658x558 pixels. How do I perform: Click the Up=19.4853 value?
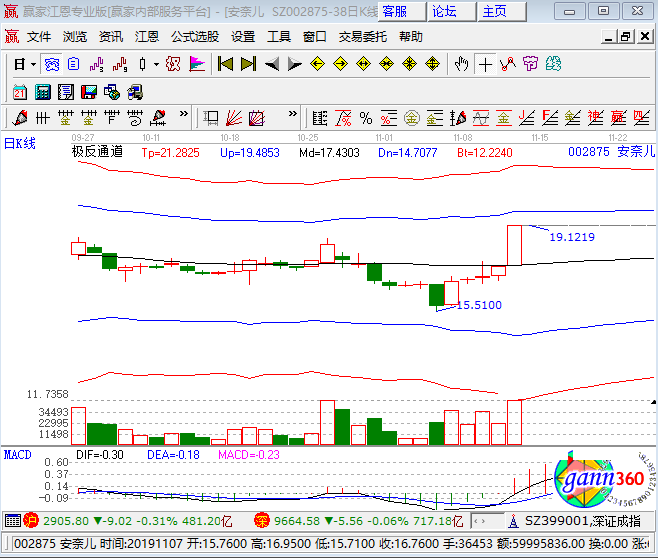click(x=250, y=153)
